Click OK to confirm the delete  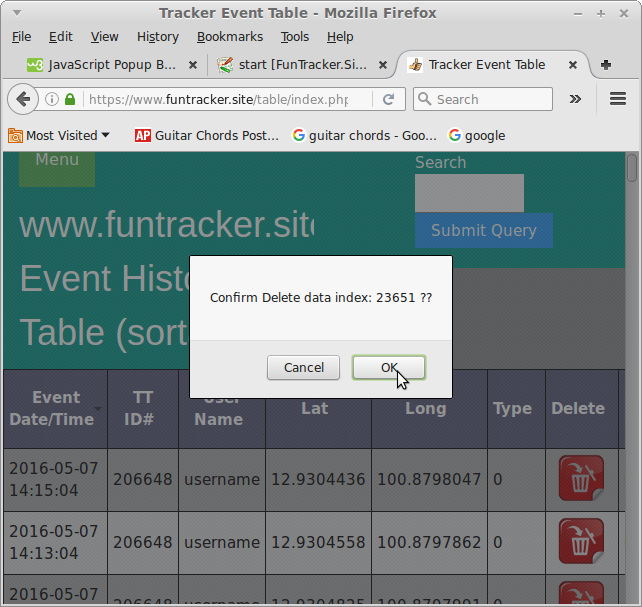coord(388,368)
